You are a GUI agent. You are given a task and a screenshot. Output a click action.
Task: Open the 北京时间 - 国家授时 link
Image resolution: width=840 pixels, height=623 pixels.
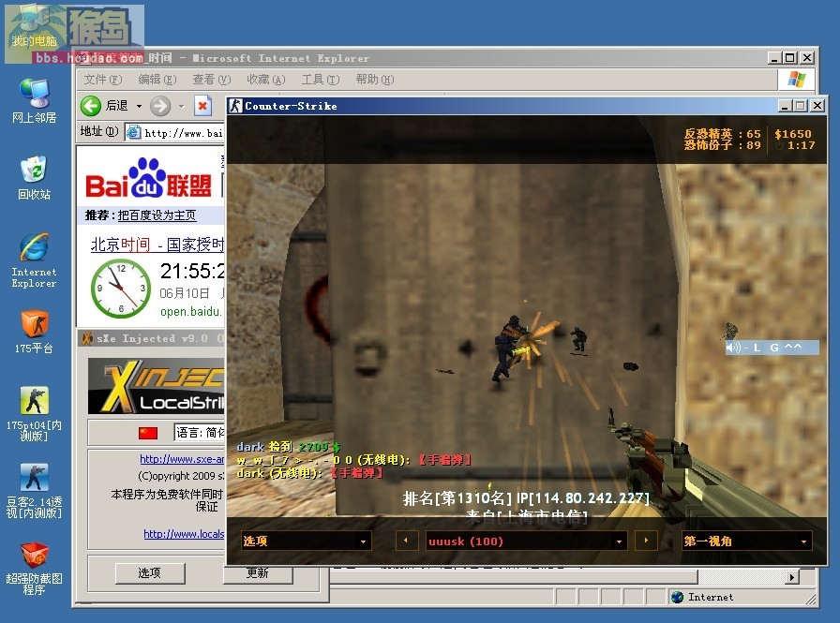(157, 245)
